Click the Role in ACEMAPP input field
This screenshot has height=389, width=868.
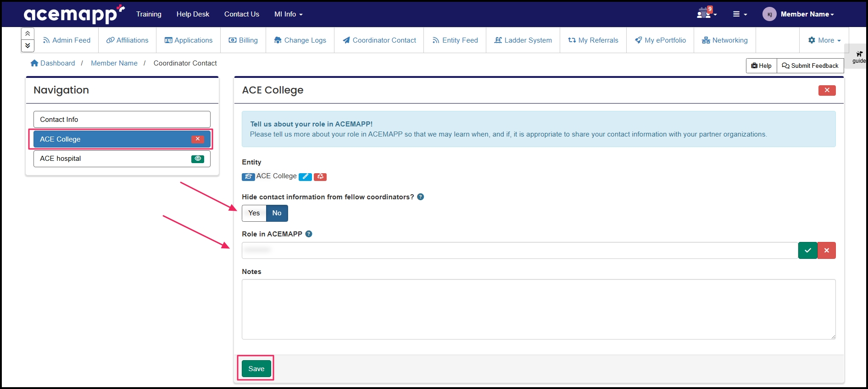pyautogui.click(x=520, y=251)
